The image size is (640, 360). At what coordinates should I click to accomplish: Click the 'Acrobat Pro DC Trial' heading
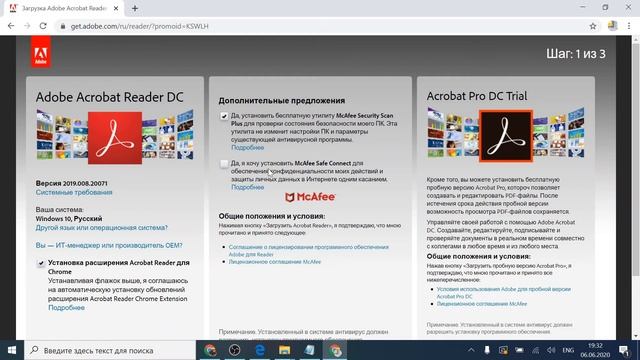[477, 96]
